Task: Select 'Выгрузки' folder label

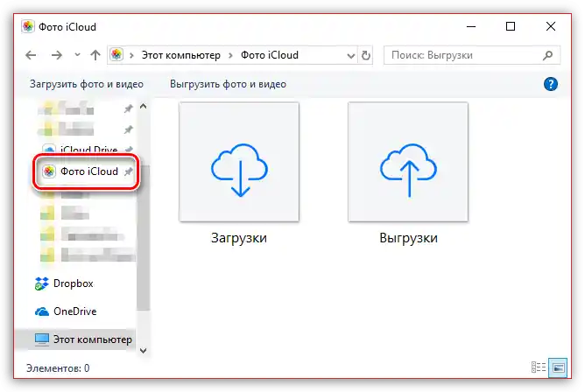Action: (408, 238)
